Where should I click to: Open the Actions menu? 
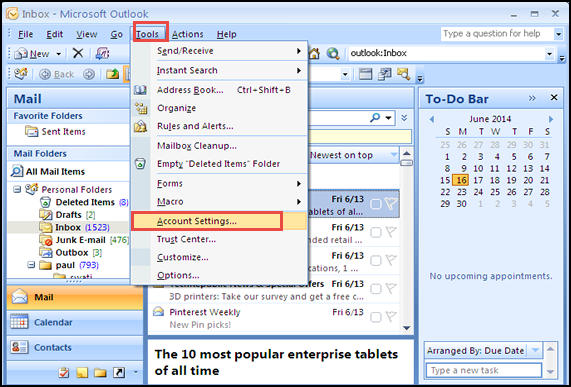click(188, 34)
